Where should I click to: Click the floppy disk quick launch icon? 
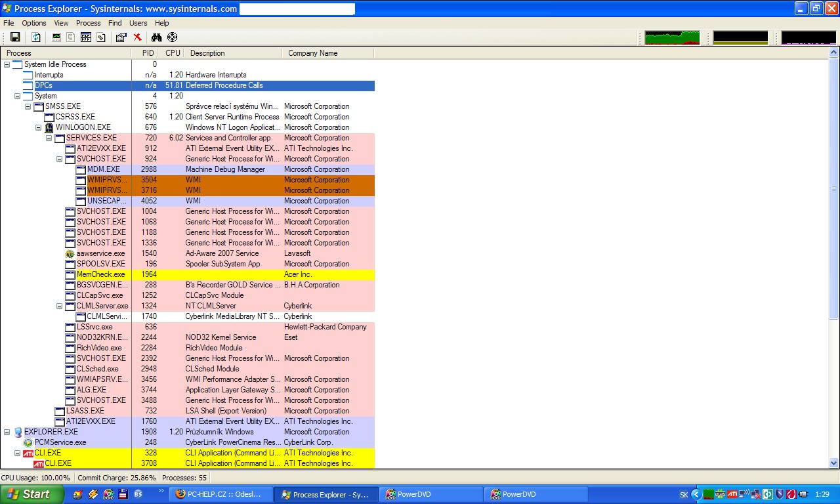tap(123, 494)
